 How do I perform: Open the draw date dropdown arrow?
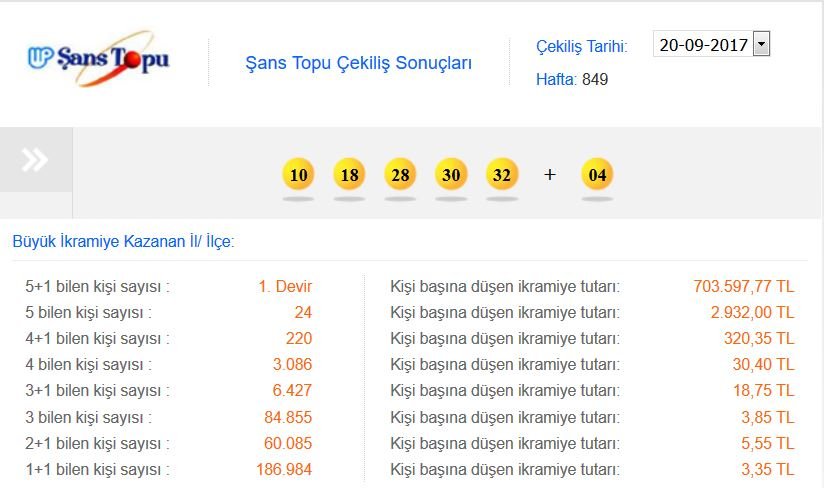(x=761, y=44)
